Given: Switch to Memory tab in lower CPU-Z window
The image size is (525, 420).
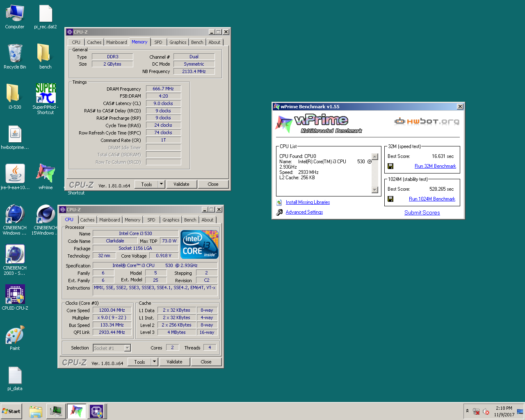Looking at the screenshot, I should pos(132,220).
